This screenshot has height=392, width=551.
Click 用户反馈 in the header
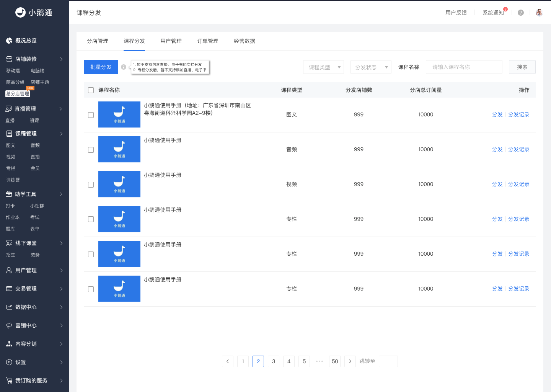[x=456, y=13]
